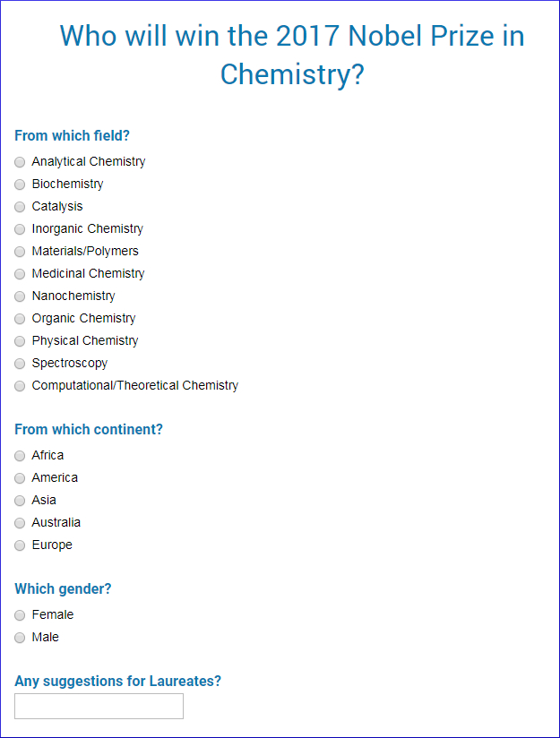The image size is (560, 738).
Task: Select the Analytical Chemistry radio button
Action: (x=20, y=162)
